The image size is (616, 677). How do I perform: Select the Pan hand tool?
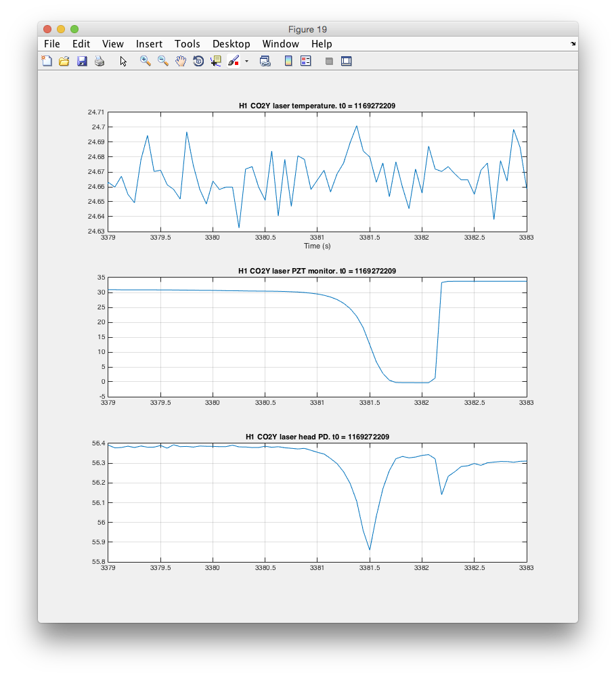181,62
